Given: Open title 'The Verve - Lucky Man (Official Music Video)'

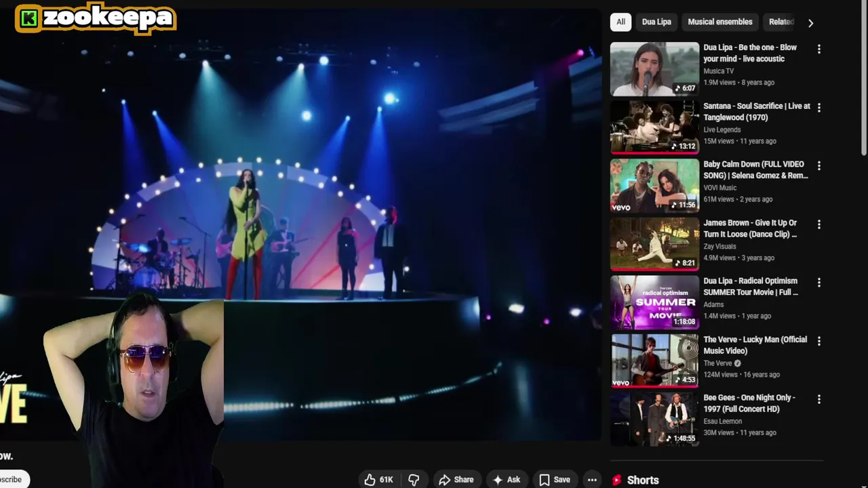Looking at the screenshot, I should [755, 345].
